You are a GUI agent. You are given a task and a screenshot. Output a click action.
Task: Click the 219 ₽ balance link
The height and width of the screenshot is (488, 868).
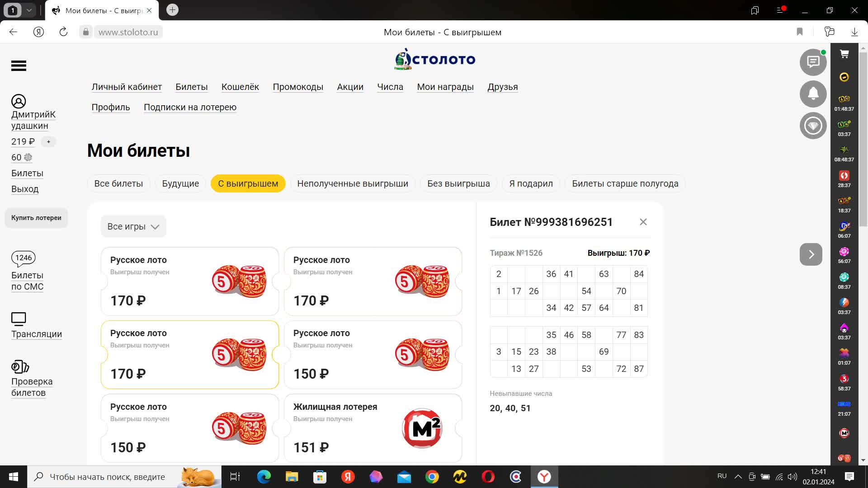(x=23, y=141)
